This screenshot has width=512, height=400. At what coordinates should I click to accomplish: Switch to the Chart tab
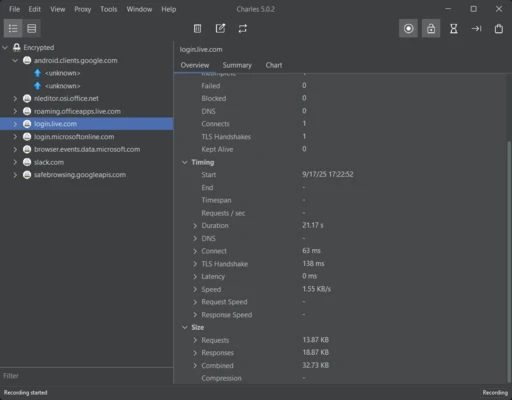tap(274, 65)
